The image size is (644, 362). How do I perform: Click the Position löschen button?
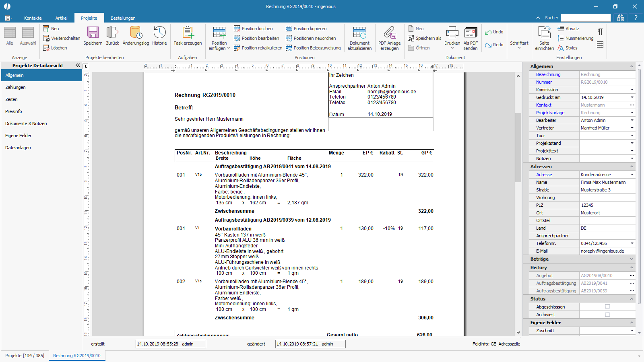click(x=253, y=29)
